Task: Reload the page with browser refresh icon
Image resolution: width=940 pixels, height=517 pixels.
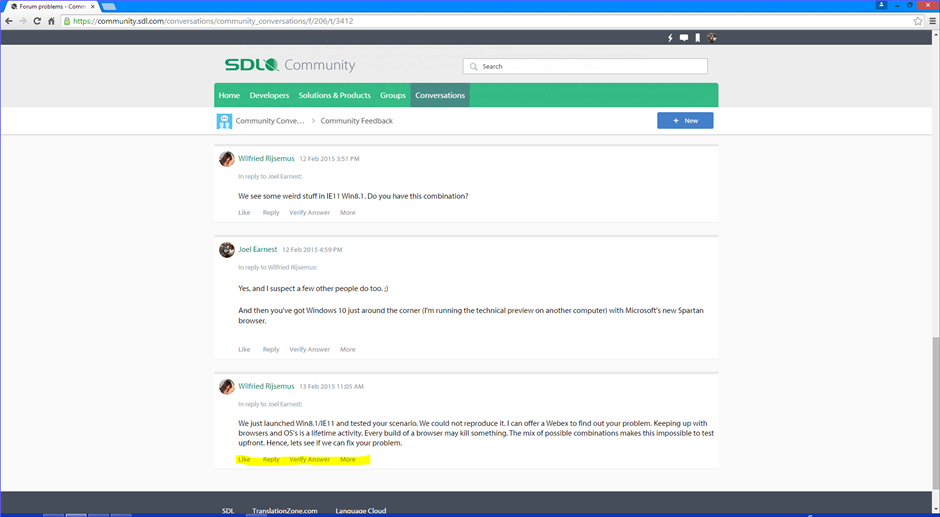Action: click(x=37, y=21)
